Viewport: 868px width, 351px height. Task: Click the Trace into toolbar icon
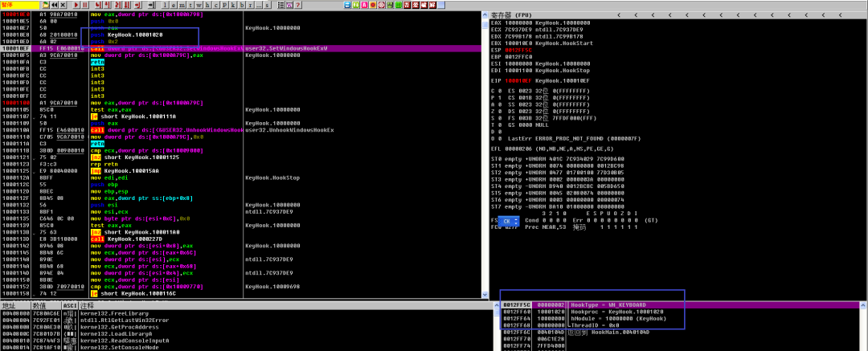tap(118, 5)
